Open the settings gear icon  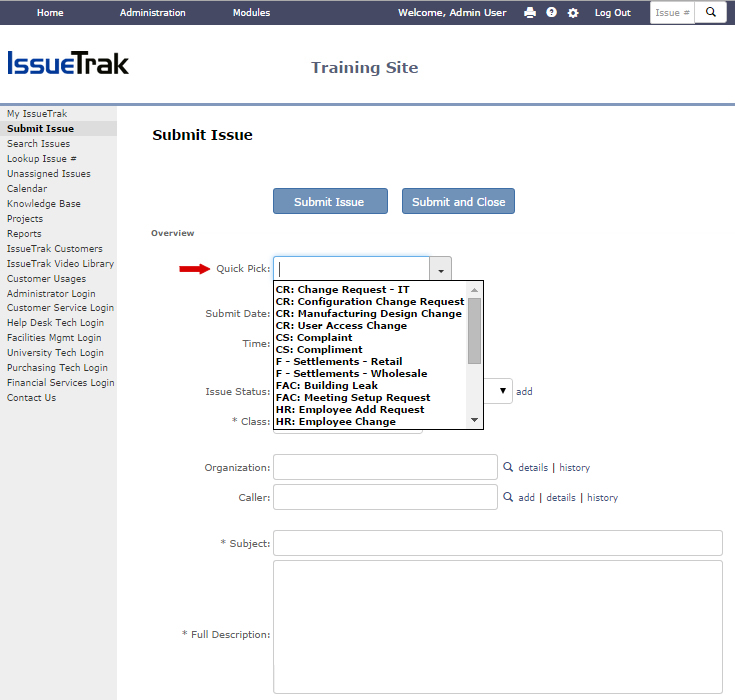[x=573, y=13]
